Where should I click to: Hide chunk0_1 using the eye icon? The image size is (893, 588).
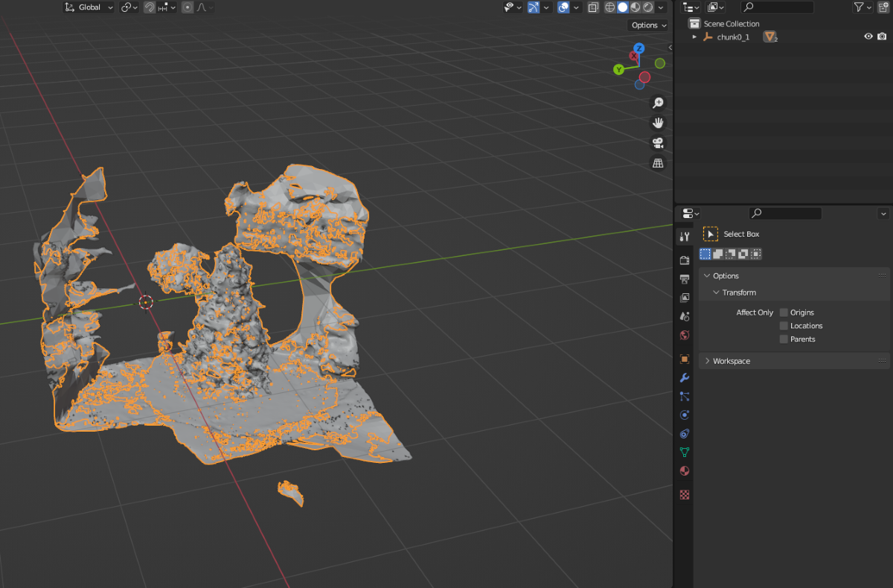point(868,36)
